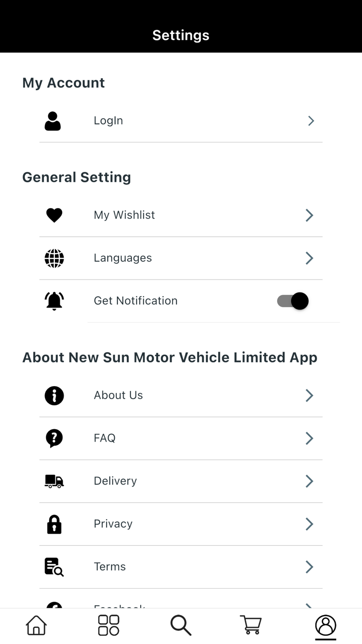
Task: Tap the bell icon next to Get Notification
Action: 54,301
